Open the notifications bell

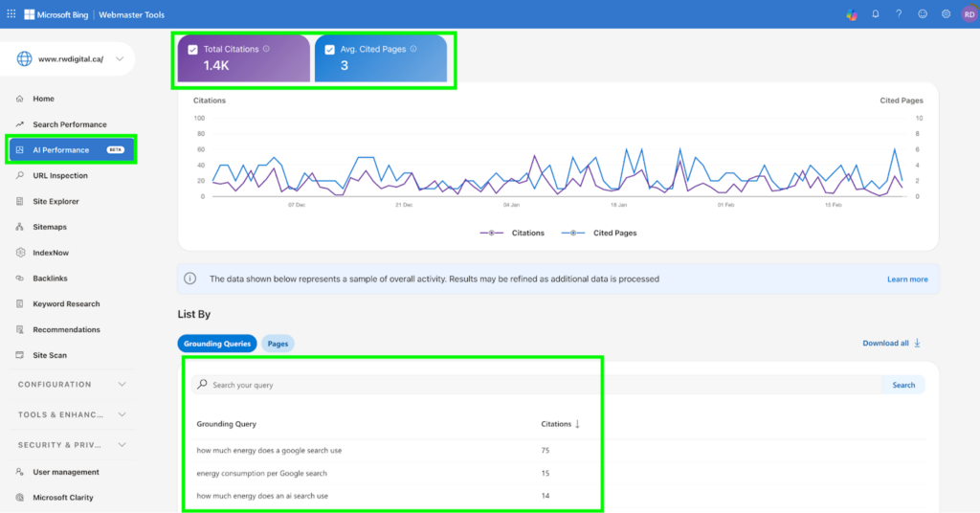(876, 13)
